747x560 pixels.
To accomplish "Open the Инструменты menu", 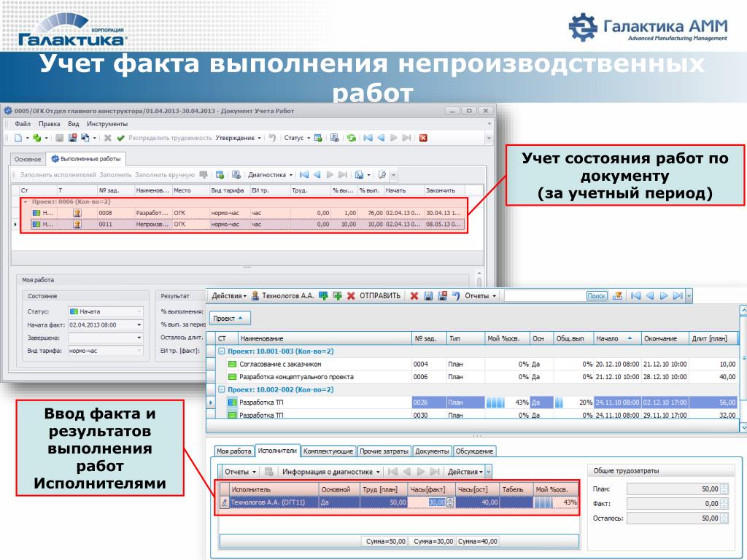I will (x=107, y=124).
